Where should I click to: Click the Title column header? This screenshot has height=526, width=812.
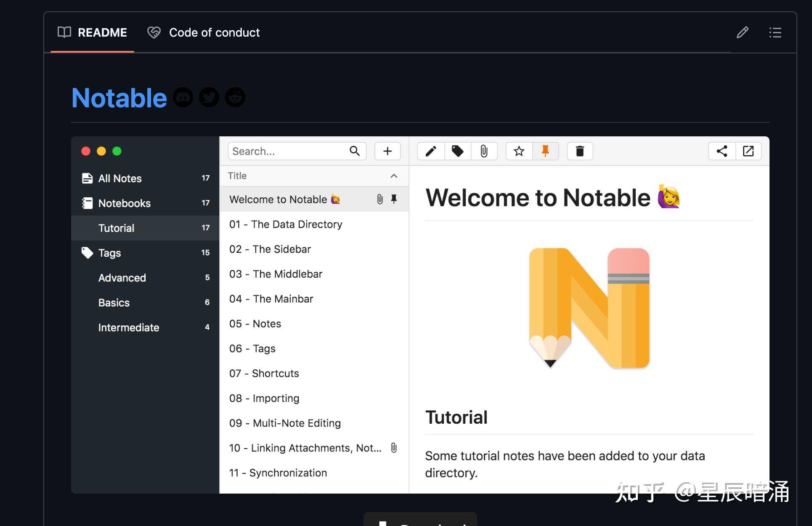tap(314, 176)
